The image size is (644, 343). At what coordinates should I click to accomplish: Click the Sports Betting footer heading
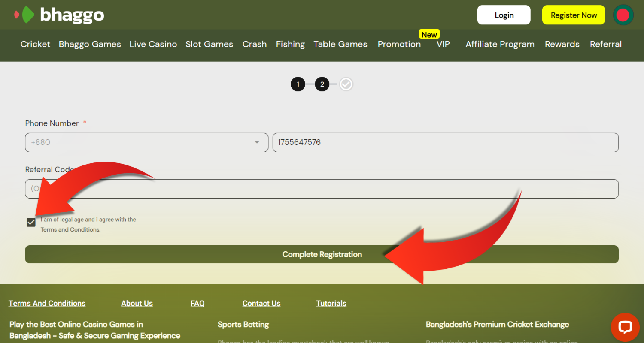243,325
